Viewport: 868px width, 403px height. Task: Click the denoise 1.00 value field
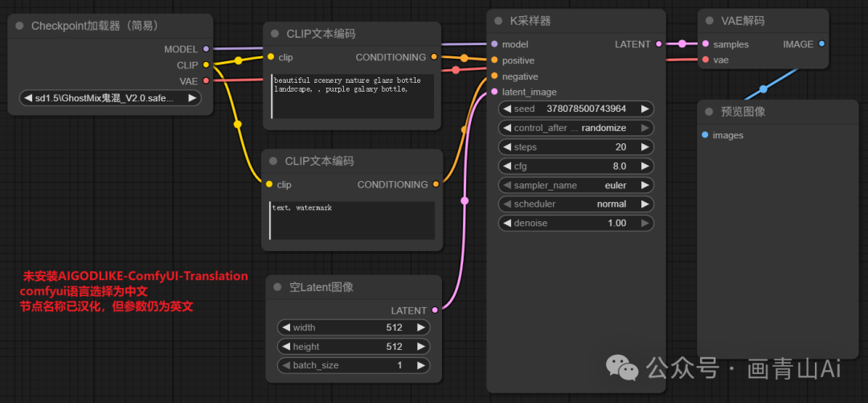[576, 223]
